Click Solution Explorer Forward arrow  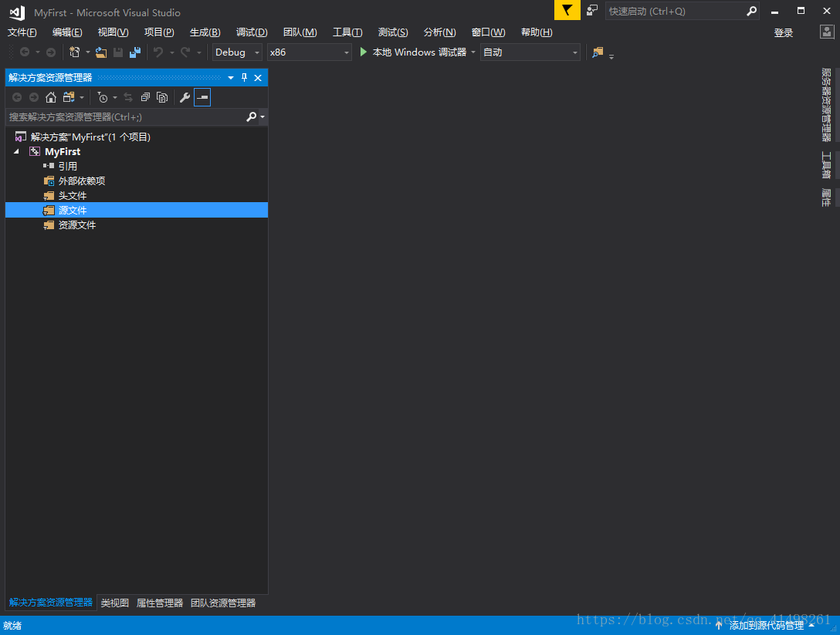[34, 97]
